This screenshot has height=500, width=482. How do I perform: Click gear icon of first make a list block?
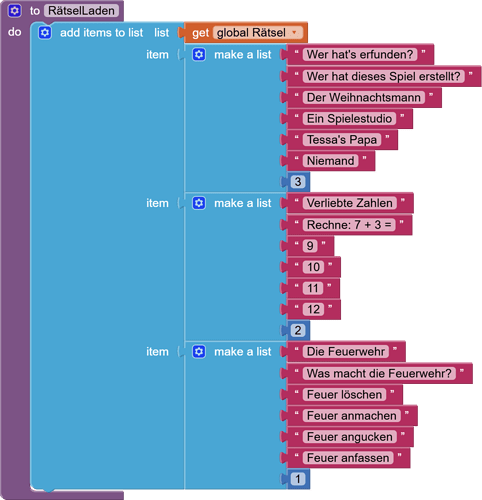click(199, 54)
